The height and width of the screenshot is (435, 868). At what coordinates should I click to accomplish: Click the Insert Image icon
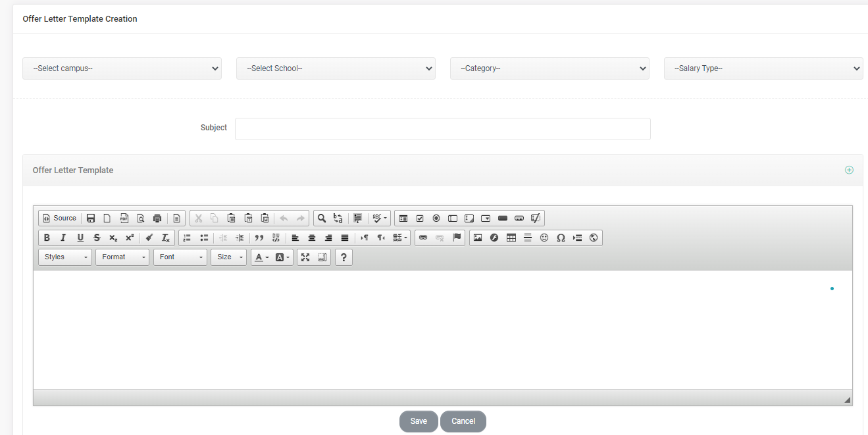pos(478,238)
